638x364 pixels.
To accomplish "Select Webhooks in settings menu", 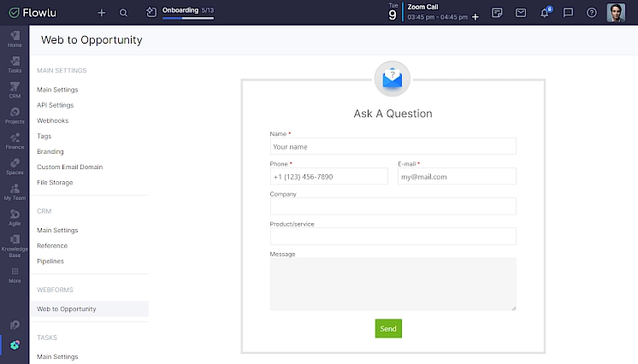I will (52, 120).
